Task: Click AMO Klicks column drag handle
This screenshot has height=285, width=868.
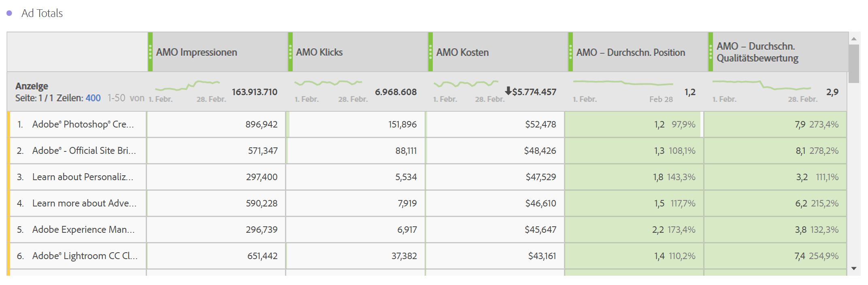Action: (290, 52)
